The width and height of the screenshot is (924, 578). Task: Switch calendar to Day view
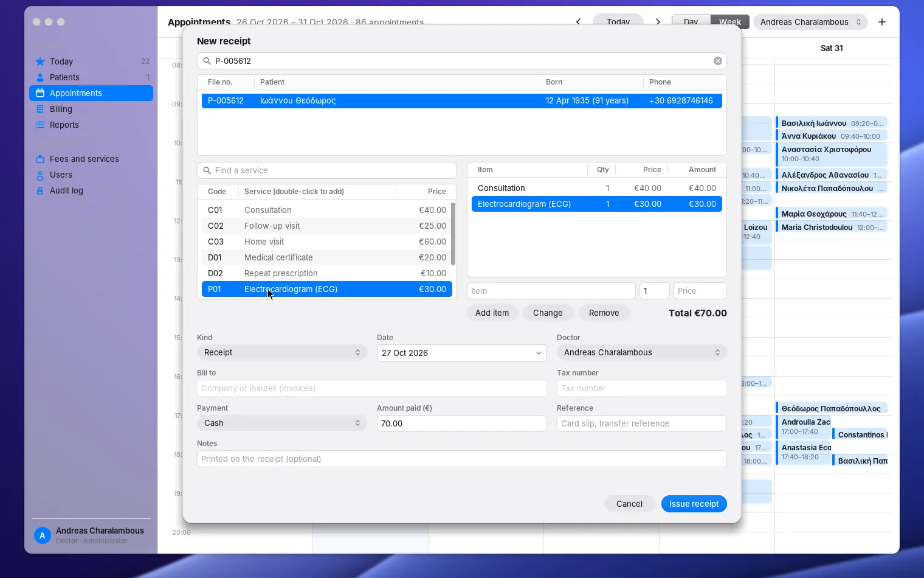click(691, 22)
